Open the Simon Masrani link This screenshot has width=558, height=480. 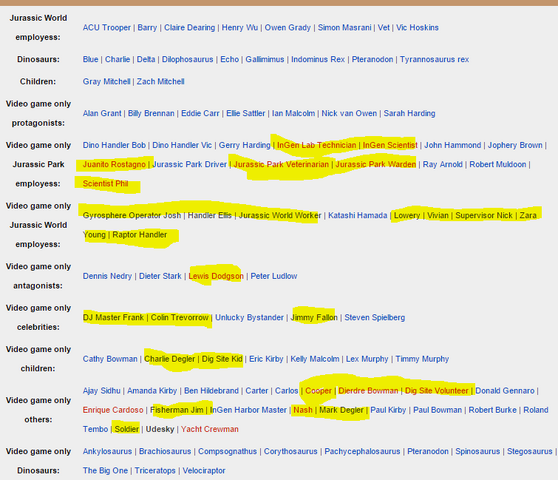point(344,28)
